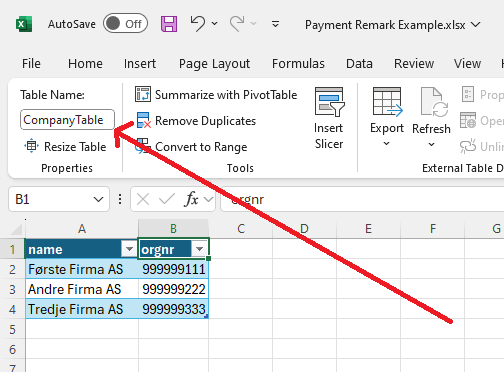Click the formula bar options dots

coord(120,199)
